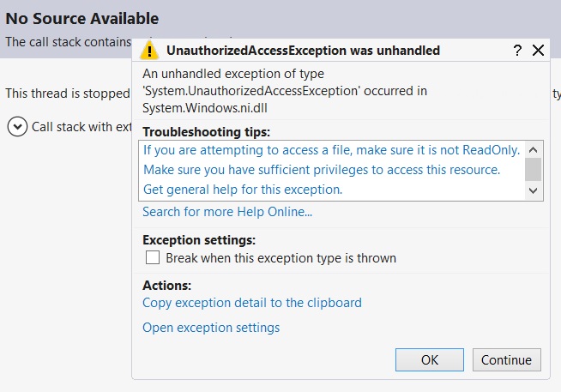
Task: Click the dialog title 'UnauthorizedAccessException was unhandled'
Action: (x=303, y=51)
